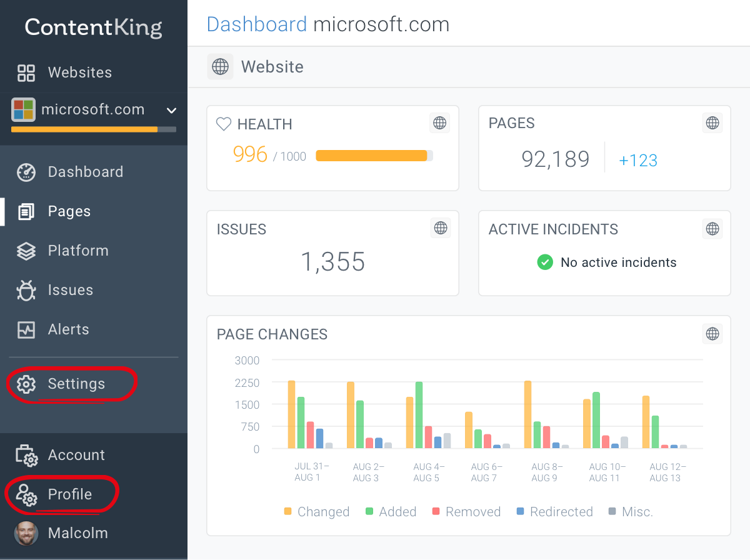Click the website crawl progress bar in sidebar
Image resolution: width=750 pixels, height=560 pixels.
point(94,130)
